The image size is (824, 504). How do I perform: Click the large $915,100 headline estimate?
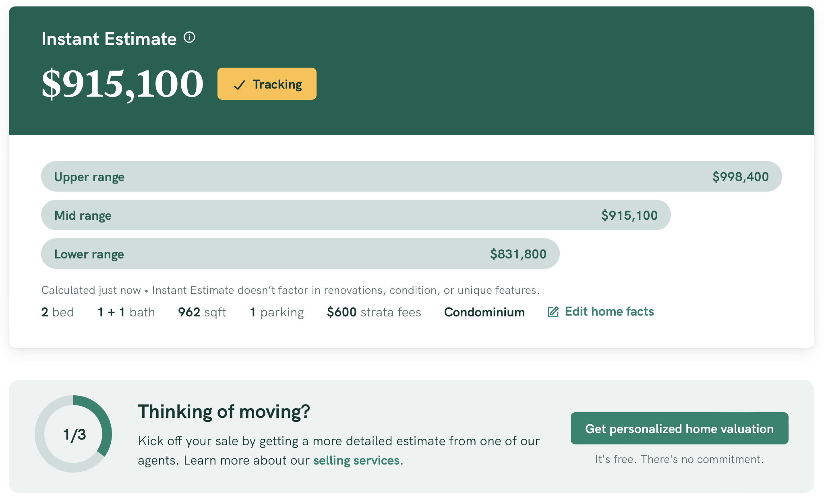[x=122, y=84]
